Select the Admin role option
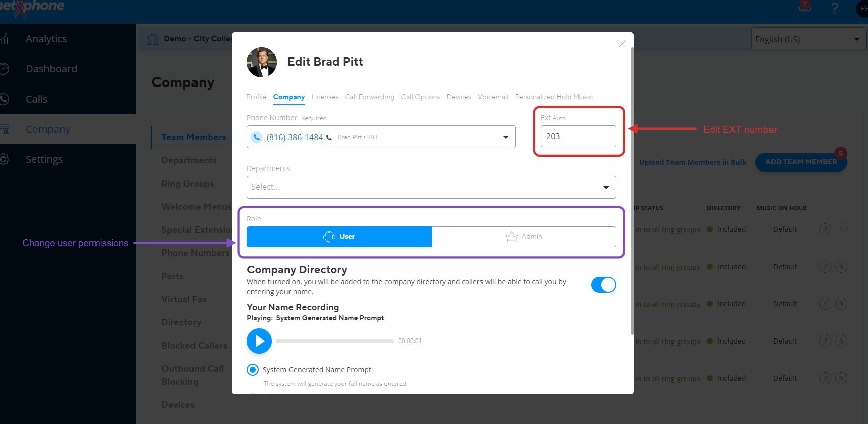The width and height of the screenshot is (868, 424). 524,237
